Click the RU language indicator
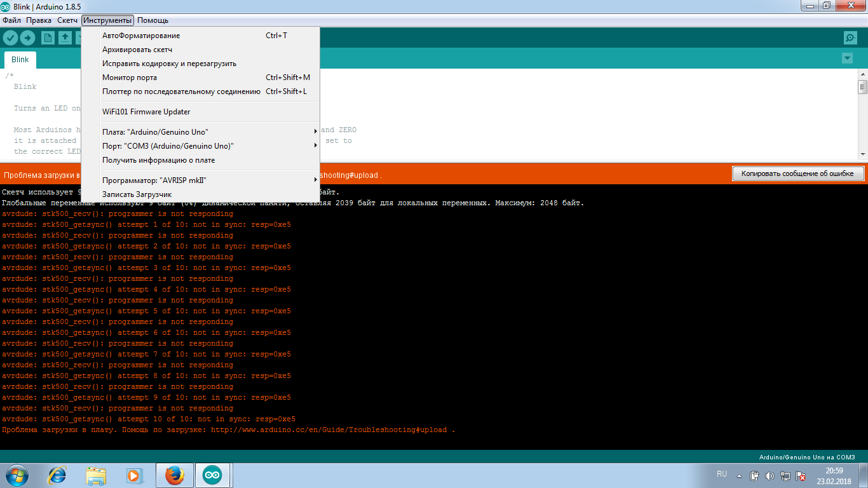This screenshot has width=868, height=488. click(x=721, y=474)
